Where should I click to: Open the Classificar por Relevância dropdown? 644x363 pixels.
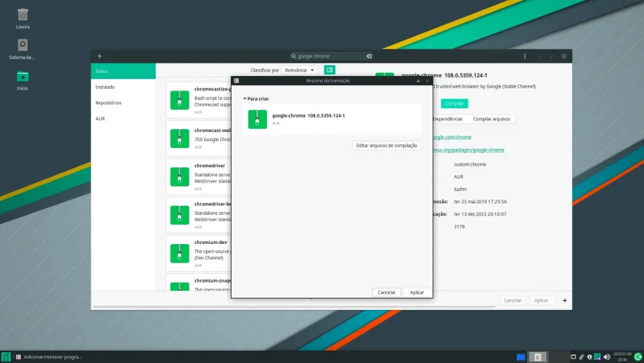[300, 71]
